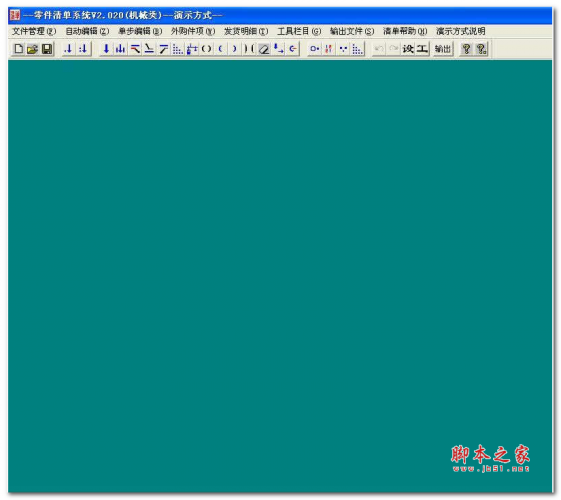Viewport: 561px width, 500px height.
Task: Click the red application icon in title bar
Action: tap(15, 15)
